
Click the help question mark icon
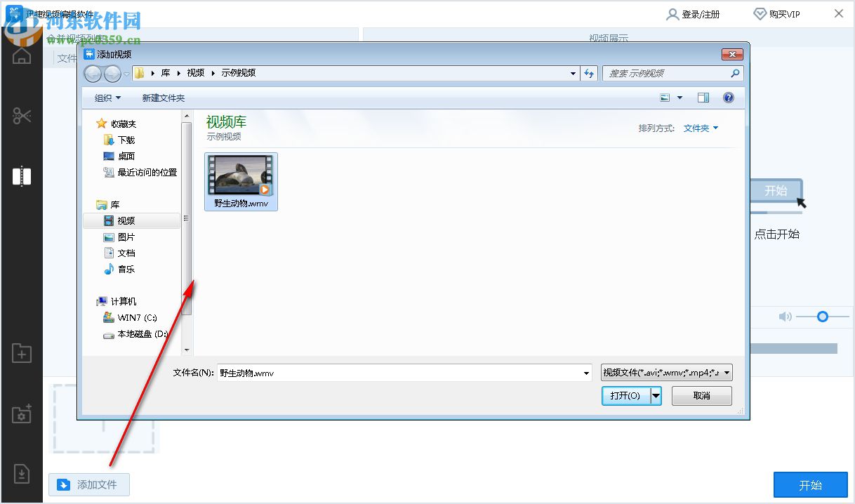coord(729,98)
